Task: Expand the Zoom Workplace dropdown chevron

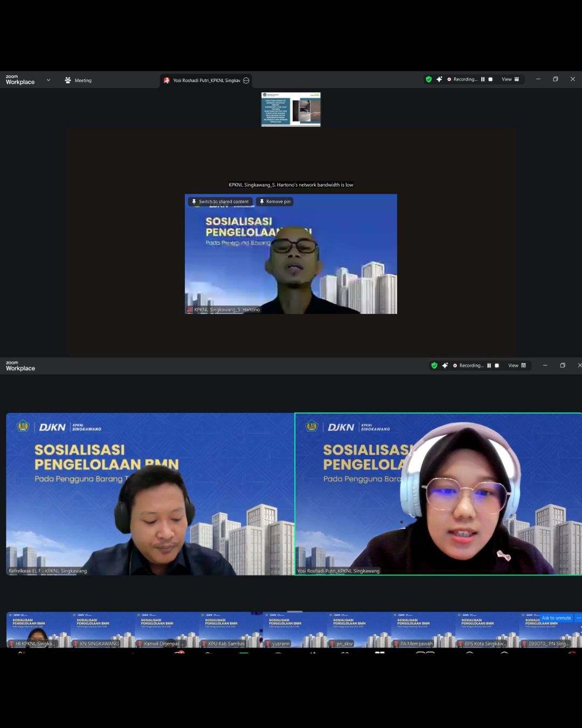Action: point(48,80)
